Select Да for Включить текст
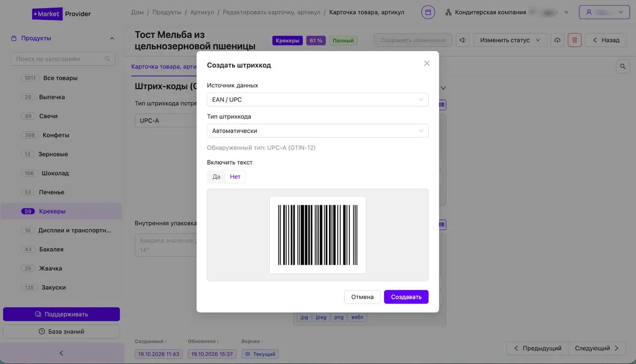The height and width of the screenshot is (364, 636). (216, 177)
